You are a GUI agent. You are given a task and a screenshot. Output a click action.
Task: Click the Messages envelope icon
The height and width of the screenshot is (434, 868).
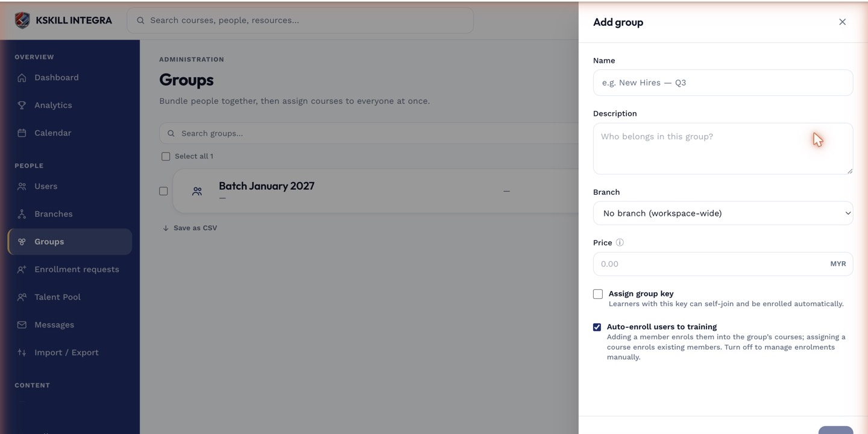22,325
